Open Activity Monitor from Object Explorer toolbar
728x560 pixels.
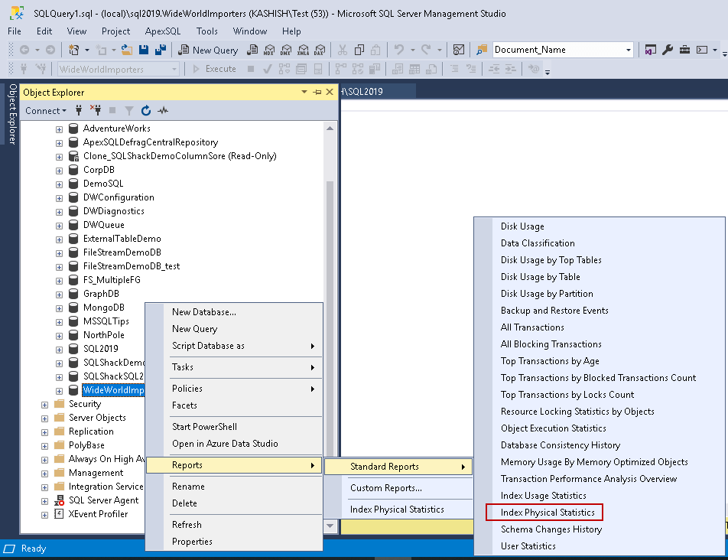pos(162,110)
